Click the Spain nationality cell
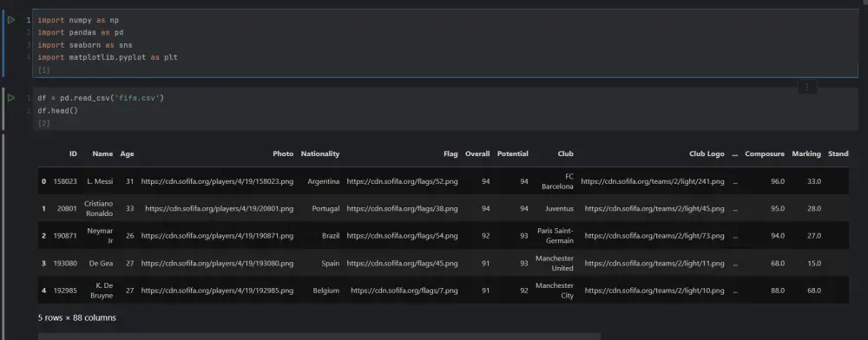This screenshot has height=340, width=868. tap(330, 263)
